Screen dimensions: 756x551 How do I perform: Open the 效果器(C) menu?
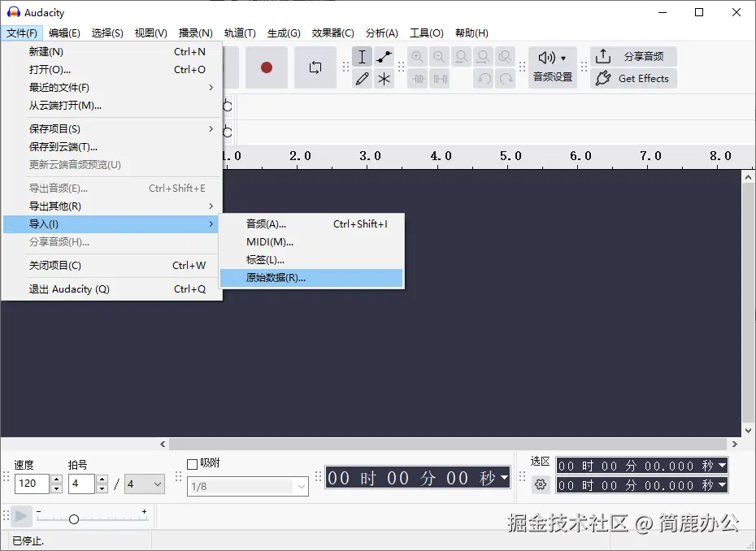[332, 33]
